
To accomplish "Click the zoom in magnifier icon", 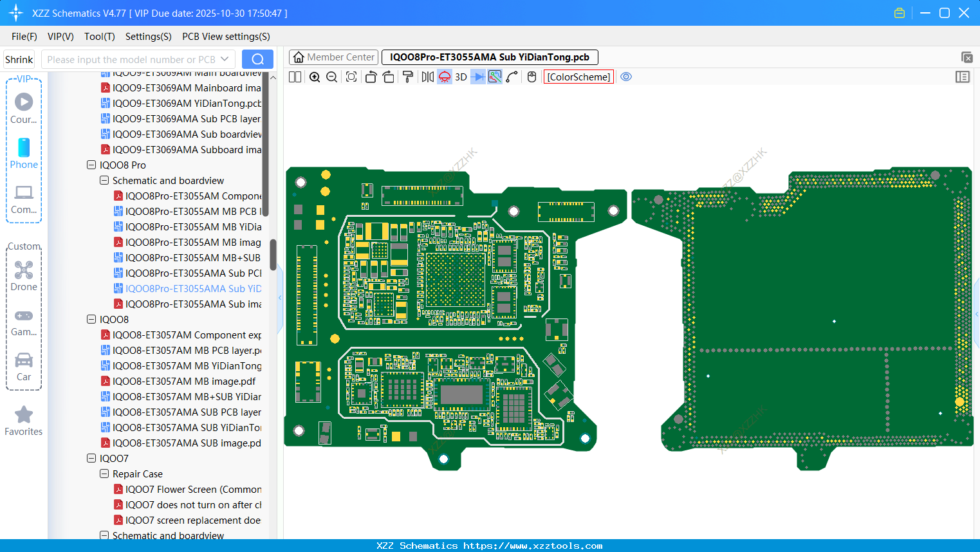I will coord(315,77).
